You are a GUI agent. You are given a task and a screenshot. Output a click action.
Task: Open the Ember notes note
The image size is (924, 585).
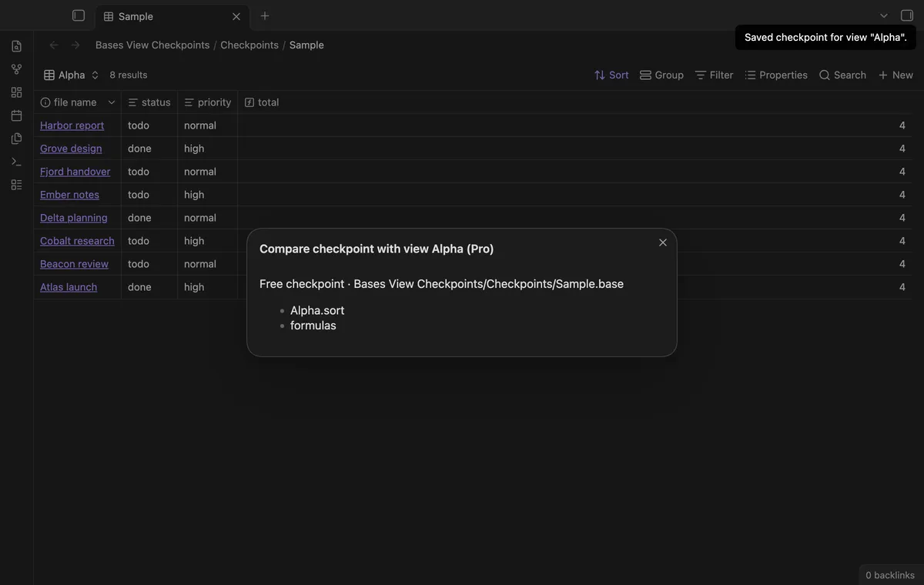pyautogui.click(x=69, y=195)
